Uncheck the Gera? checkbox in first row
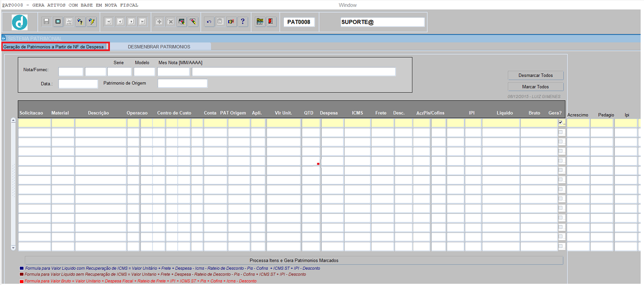 560,123
